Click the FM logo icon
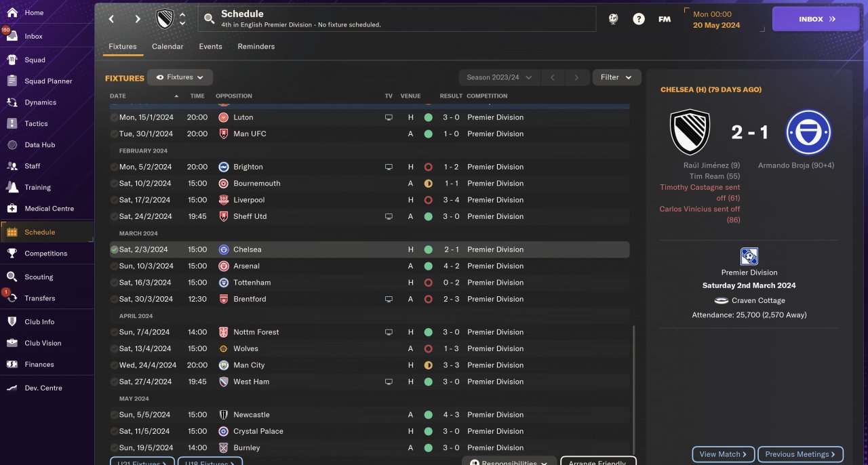Viewport: 868px width, 465px height. pyautogui.click(x=665, y=19)
